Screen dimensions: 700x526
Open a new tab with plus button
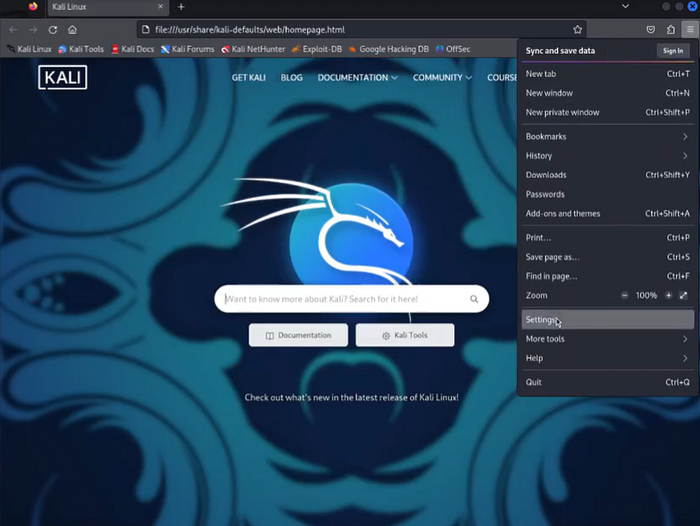[181, 7]
